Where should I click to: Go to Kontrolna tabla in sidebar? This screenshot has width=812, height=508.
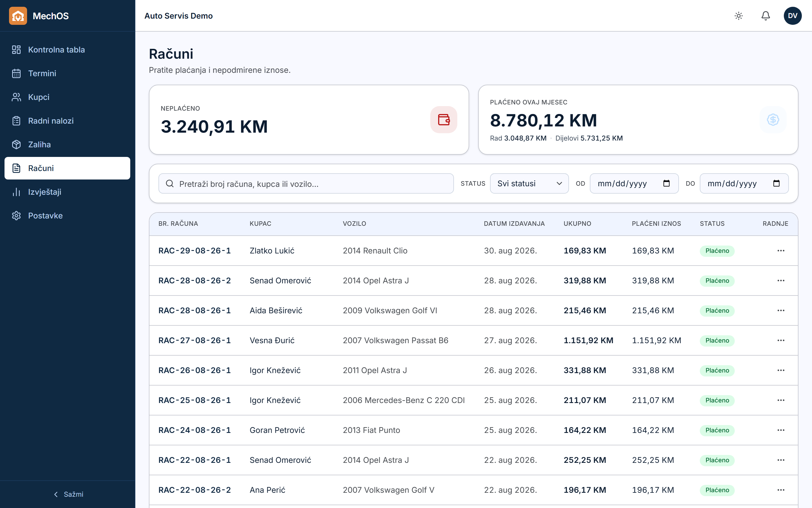(67, 50)
